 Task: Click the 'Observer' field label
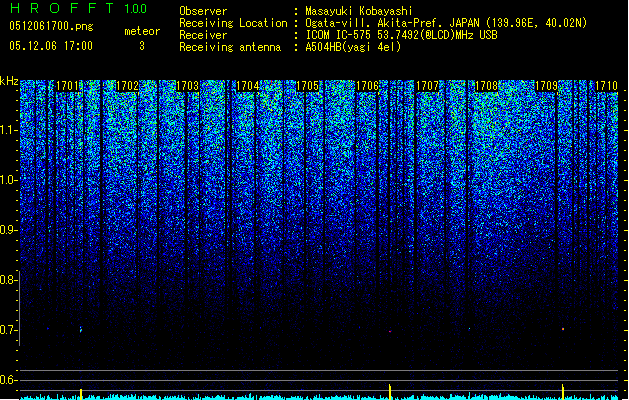coord(203,11)
